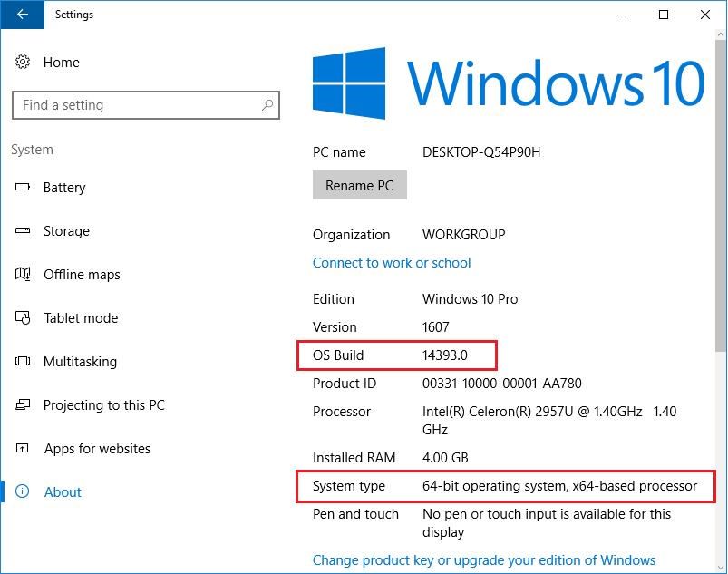Click PC name value DESKTOP-Q54P90H
This screenshot has width=728, height=574.
click(x=481, y=152)
